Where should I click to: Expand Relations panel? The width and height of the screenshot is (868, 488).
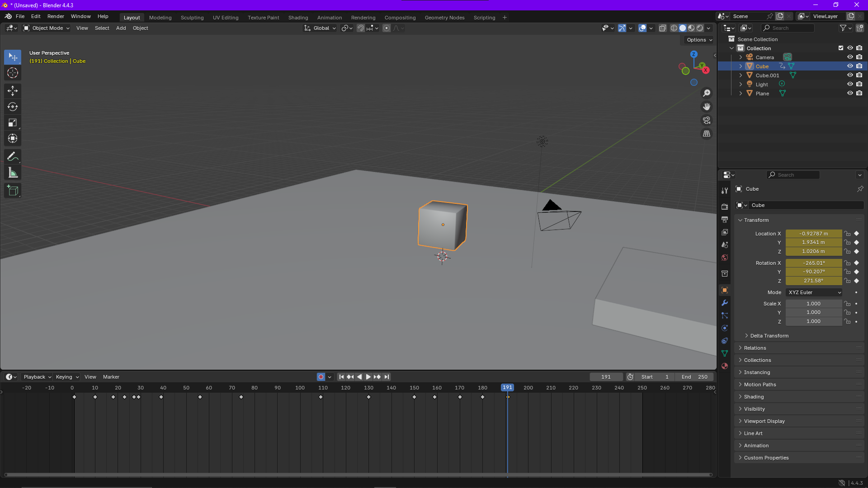pyautogui.click(x=755, y=348)
